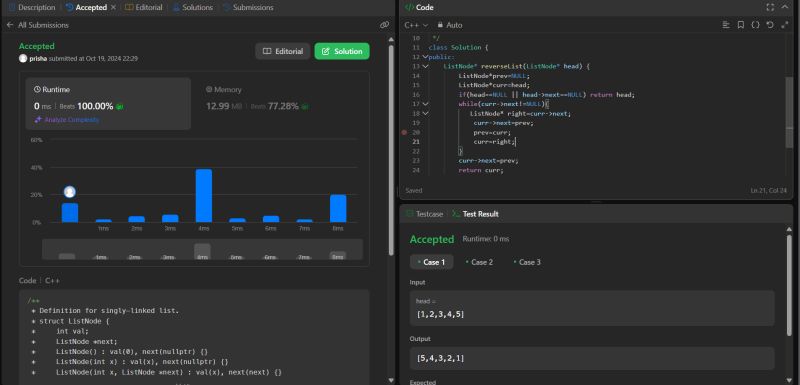This screenshot has height=385, width=800.
Task: Copy the submission link icon
Action: click(384, 24)
